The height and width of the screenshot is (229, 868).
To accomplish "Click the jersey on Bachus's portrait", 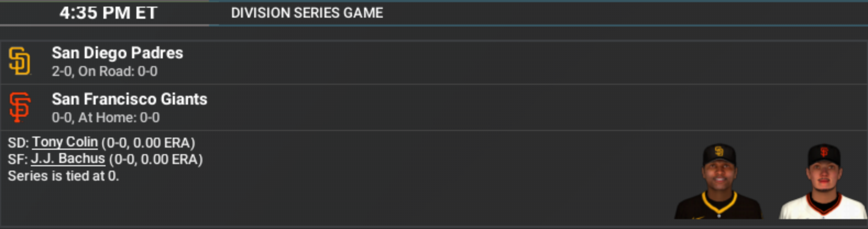I will tap(823, 208).
